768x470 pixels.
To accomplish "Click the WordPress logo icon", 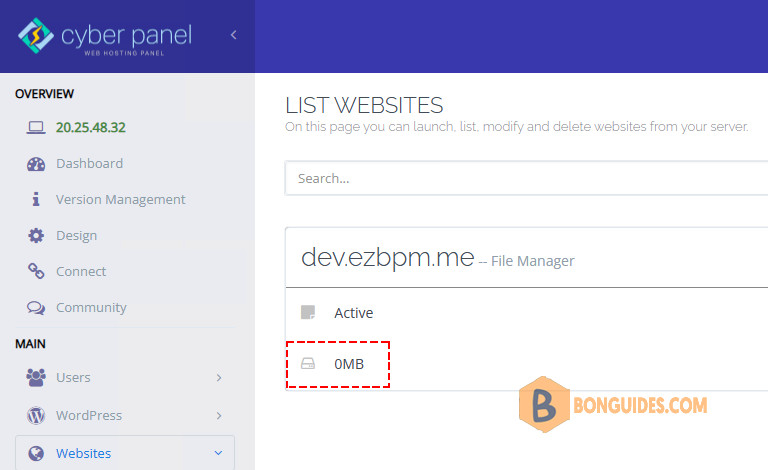I will point(36,416).
